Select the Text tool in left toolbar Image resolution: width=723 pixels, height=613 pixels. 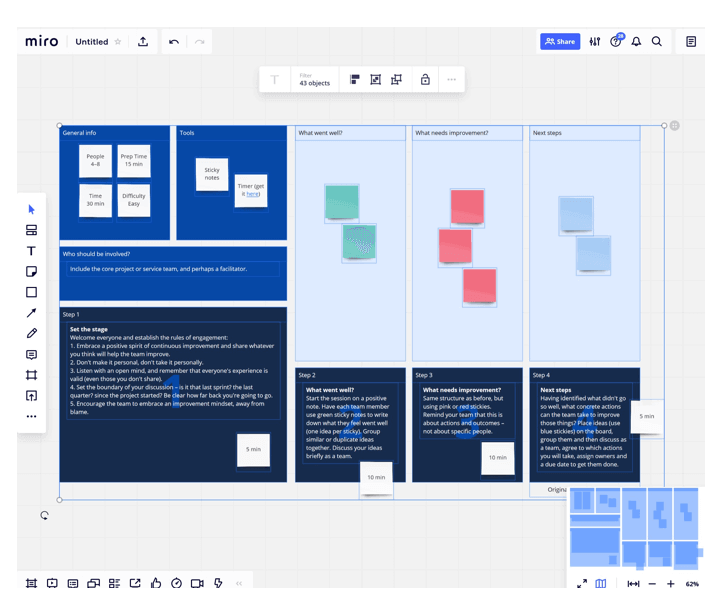(x=31, y=251)
